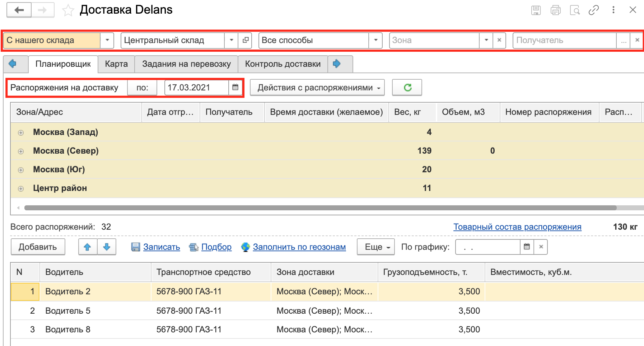Open the Задания на перевозку tab

pyautogui.click(x=186, y=64)
